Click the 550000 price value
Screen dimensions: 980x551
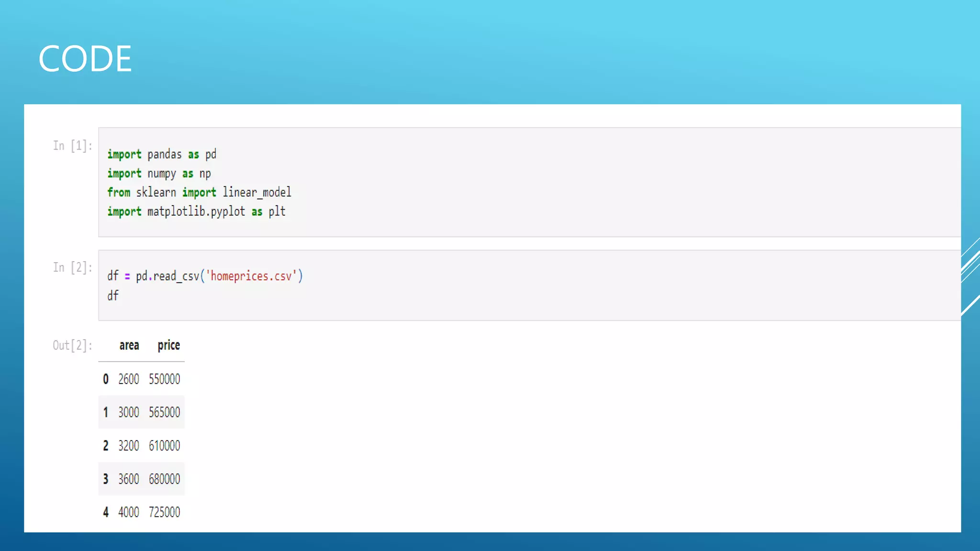point(164,379)
